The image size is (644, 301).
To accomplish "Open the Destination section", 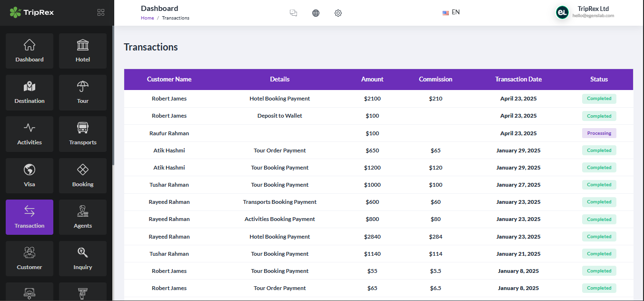I will [29, 92].
